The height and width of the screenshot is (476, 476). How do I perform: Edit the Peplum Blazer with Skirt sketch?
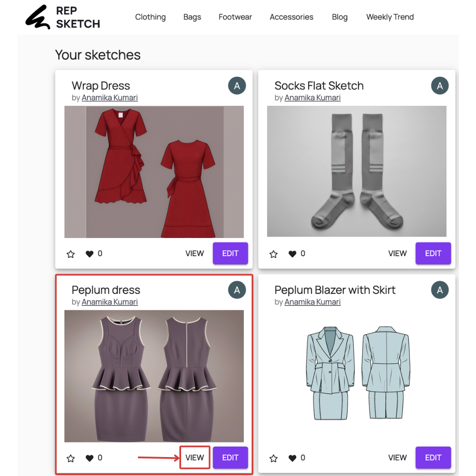pyautogui.click(x=433, y=457)
